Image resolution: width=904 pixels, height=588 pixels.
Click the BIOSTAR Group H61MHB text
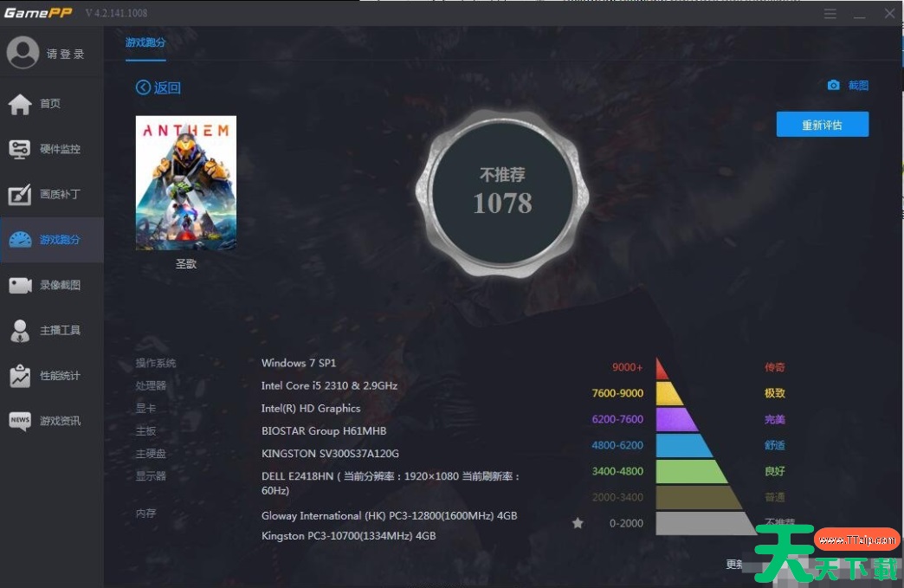pos(324,430)
